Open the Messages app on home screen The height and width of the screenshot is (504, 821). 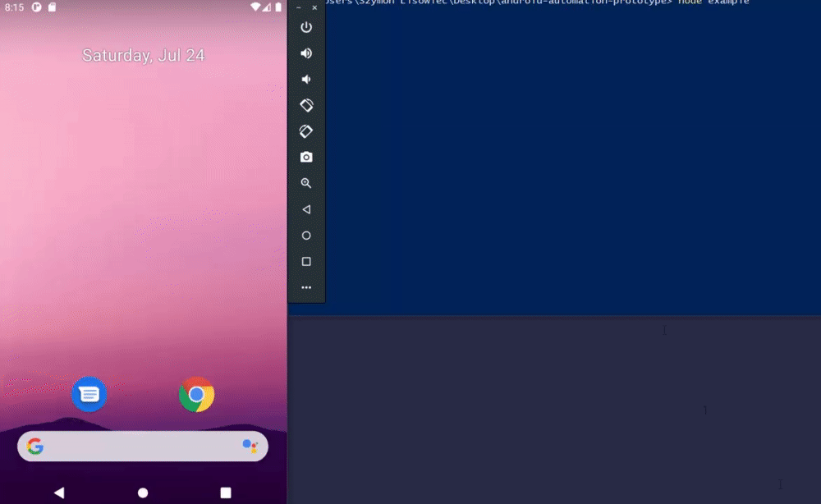(89, 394)
